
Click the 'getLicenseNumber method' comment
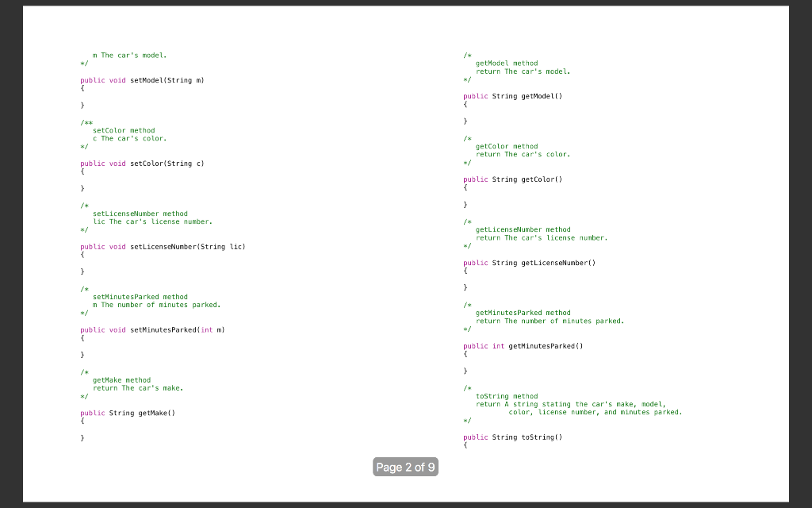tap(523, 229)
